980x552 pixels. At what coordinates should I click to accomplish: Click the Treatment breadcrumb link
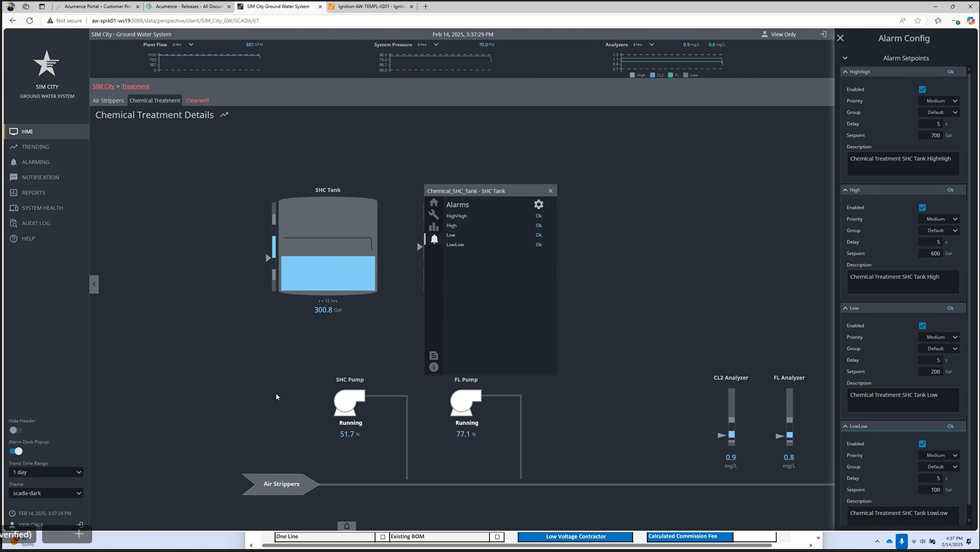[136, 86]
